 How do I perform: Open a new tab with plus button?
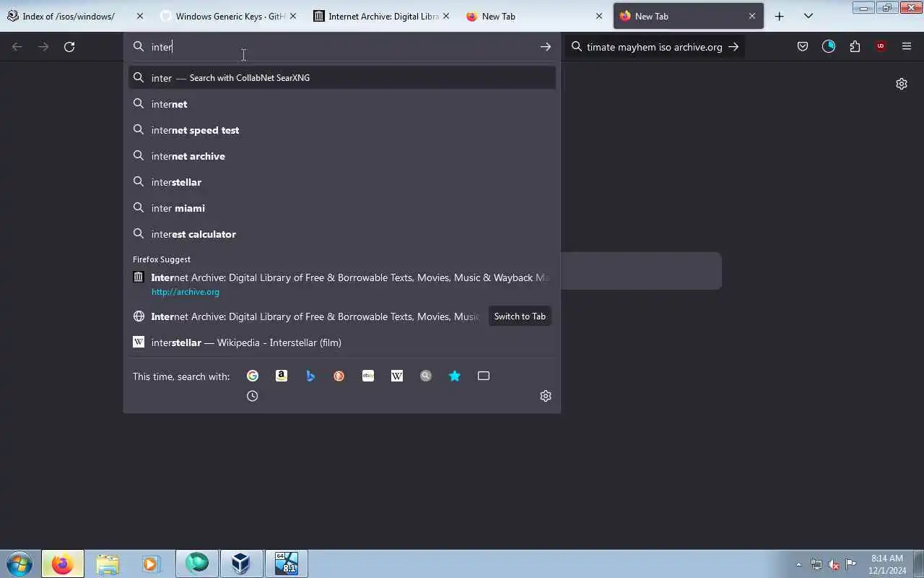780,16
